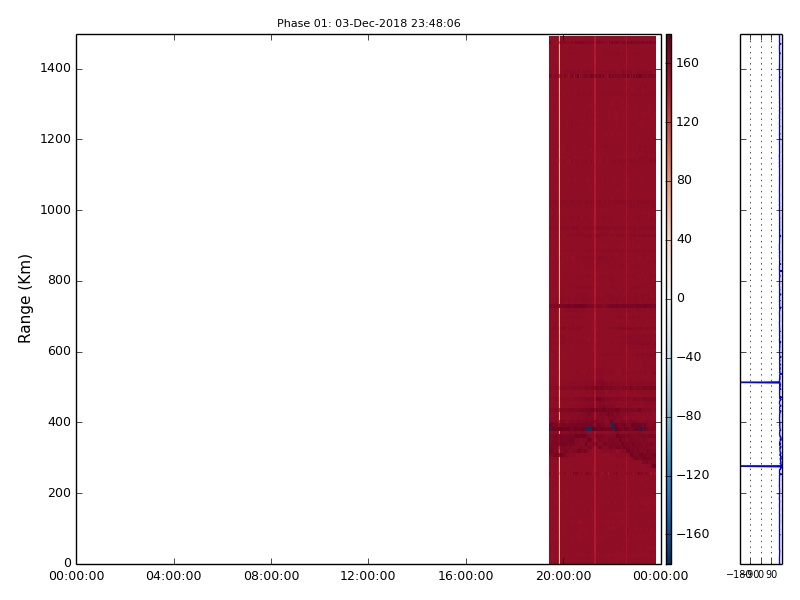Click the lower blue horizontal spike in side profile
The image size is (800, 600).
click(x=761, y=466)
